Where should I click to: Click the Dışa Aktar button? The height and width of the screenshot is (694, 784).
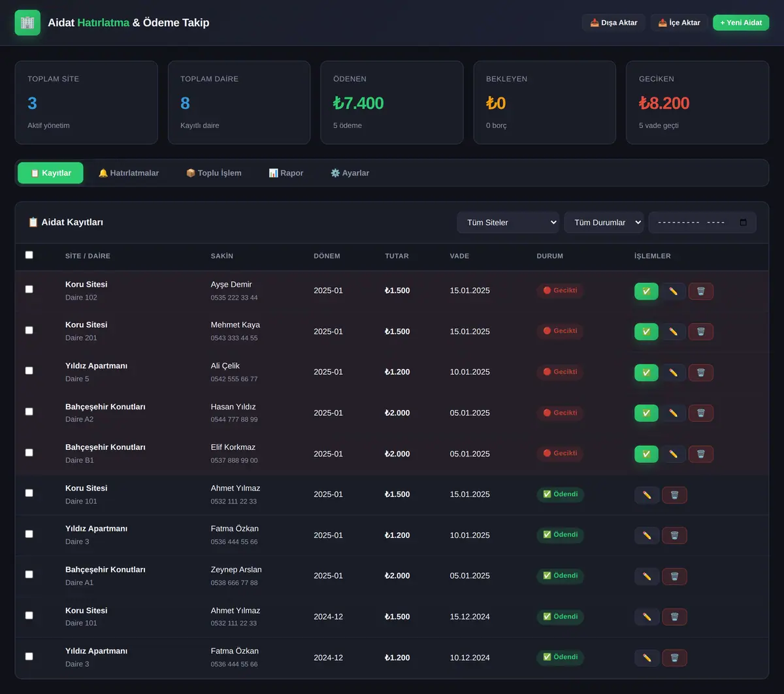click(x=613, y=23)
